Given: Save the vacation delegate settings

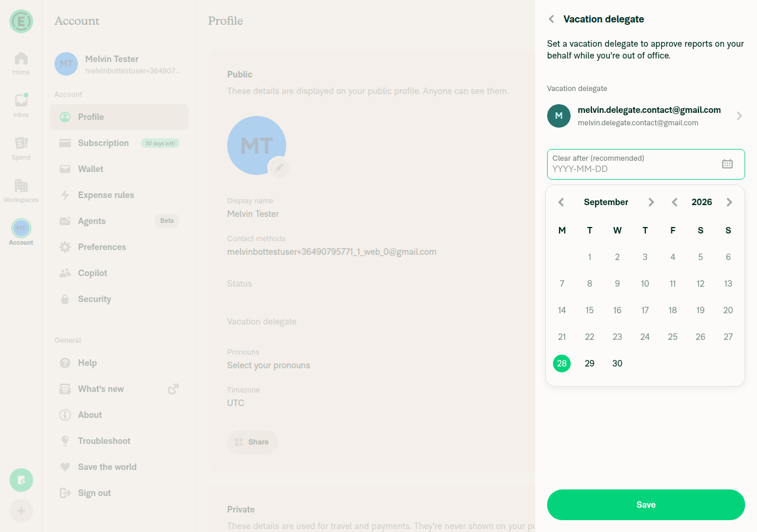Looking at the screenshot, I should tap(646, 505).
